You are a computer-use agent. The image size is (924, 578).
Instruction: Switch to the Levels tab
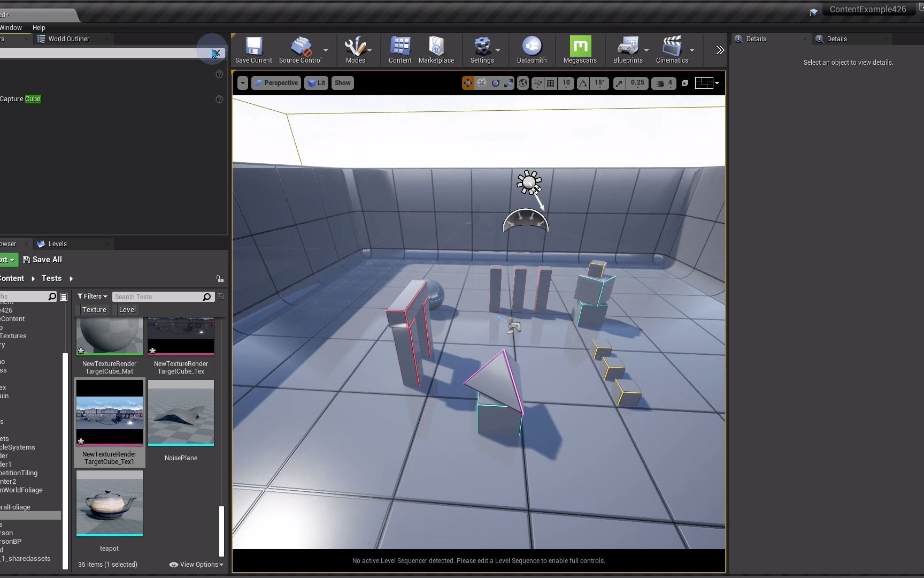point(57,244)
